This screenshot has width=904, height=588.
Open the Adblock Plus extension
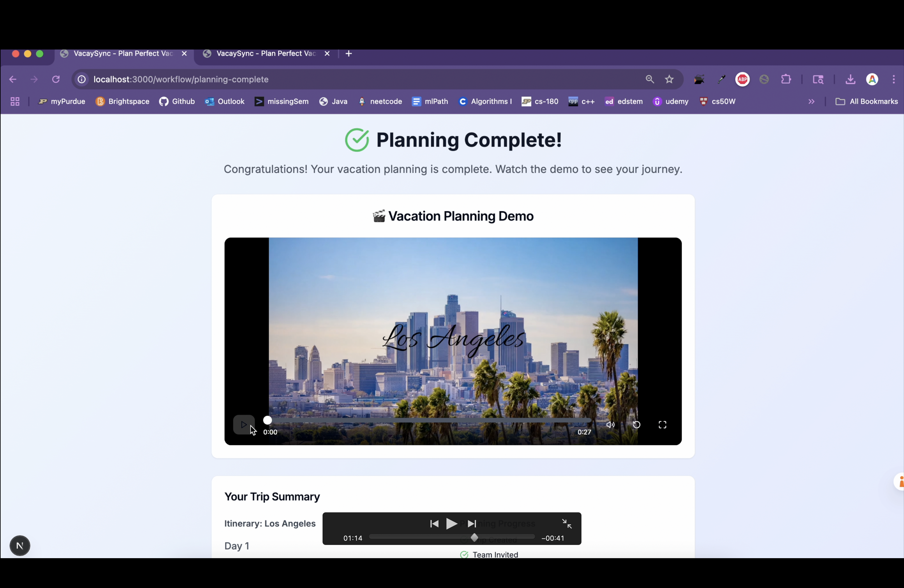[743, 79]
